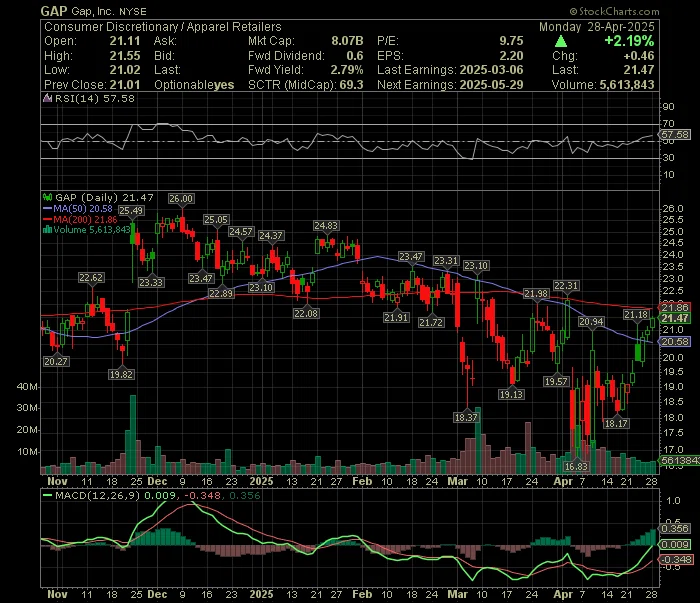
Task: Click the 21.18 price label on the chart
Action: (x=636, y=315)
